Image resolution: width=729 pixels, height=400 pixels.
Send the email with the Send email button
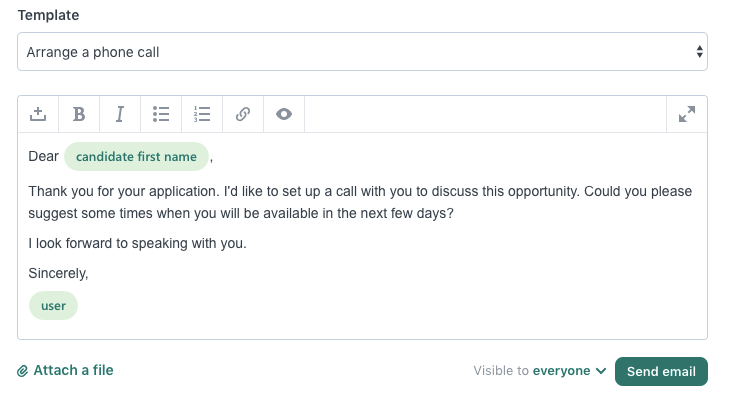coord(661,371)
